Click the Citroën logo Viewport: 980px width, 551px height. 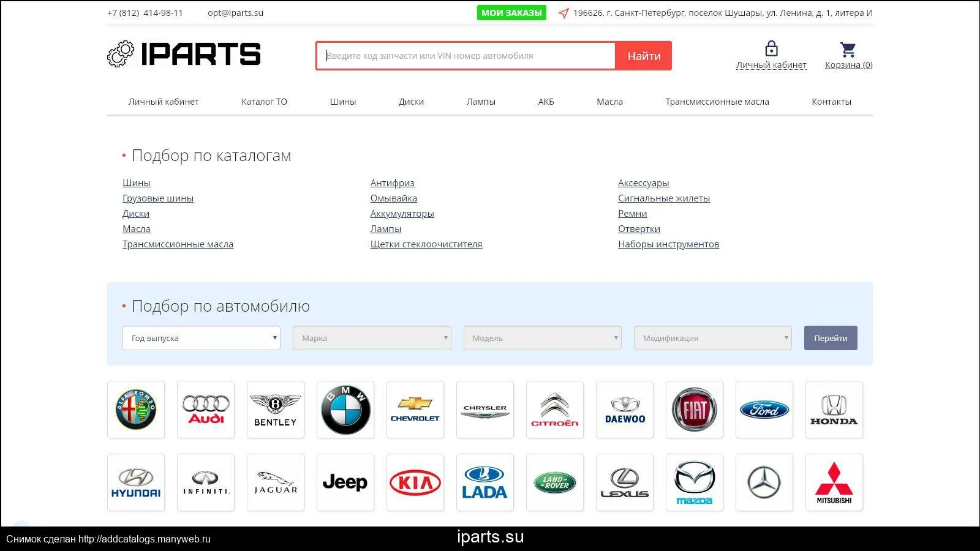[x=555, y=410]
